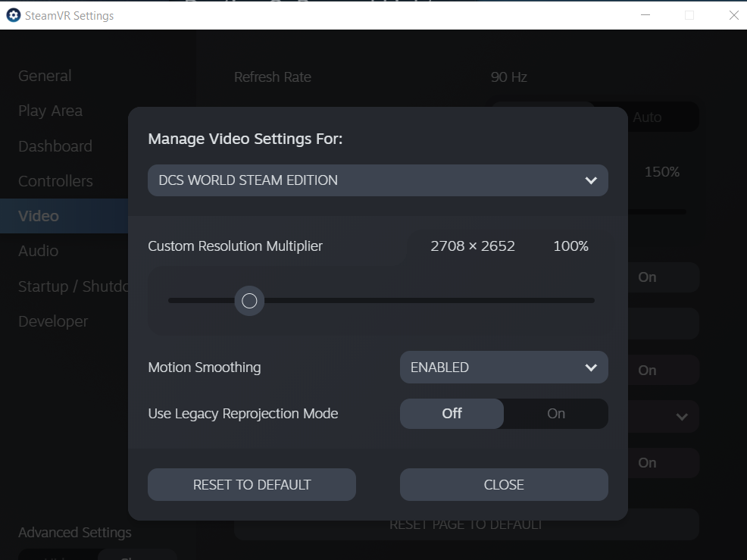Viewport: 747px width, 560px height.
Task: Expand the Motion Smoothing ENABLED dropdown
Action: click(x=504, y=368)
